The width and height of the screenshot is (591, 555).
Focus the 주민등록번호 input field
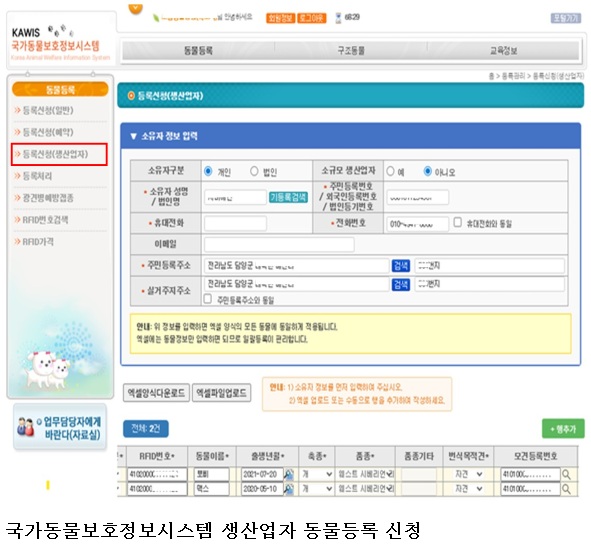click(x=418, y=197)
